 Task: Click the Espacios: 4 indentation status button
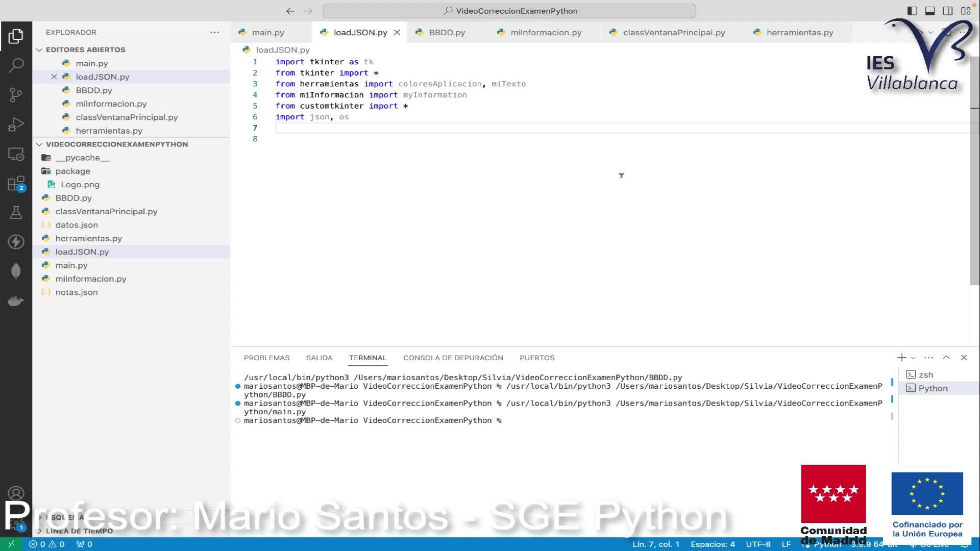point(713,544)
